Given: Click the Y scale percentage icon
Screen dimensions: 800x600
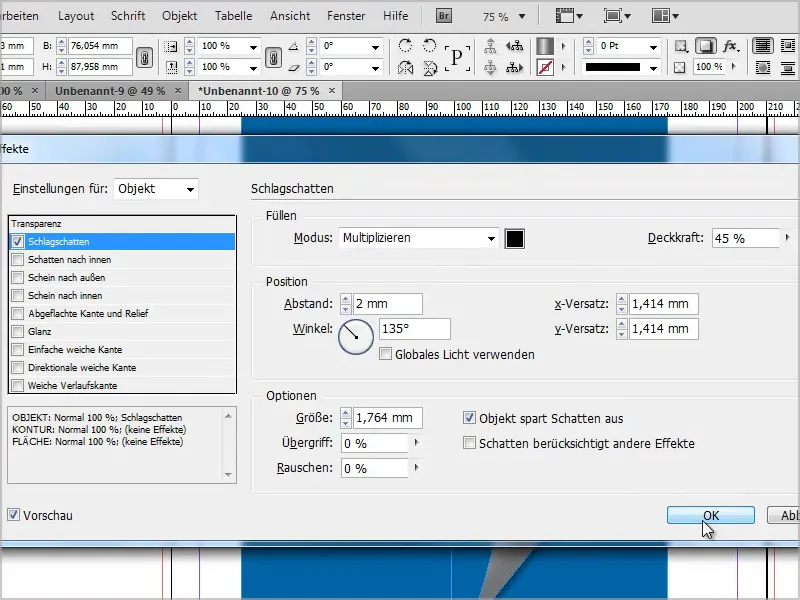Looking at the screenshot, I should tap(171, 67).
